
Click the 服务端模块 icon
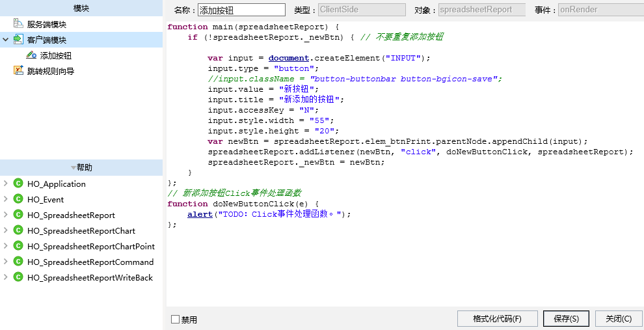(18, 24)
